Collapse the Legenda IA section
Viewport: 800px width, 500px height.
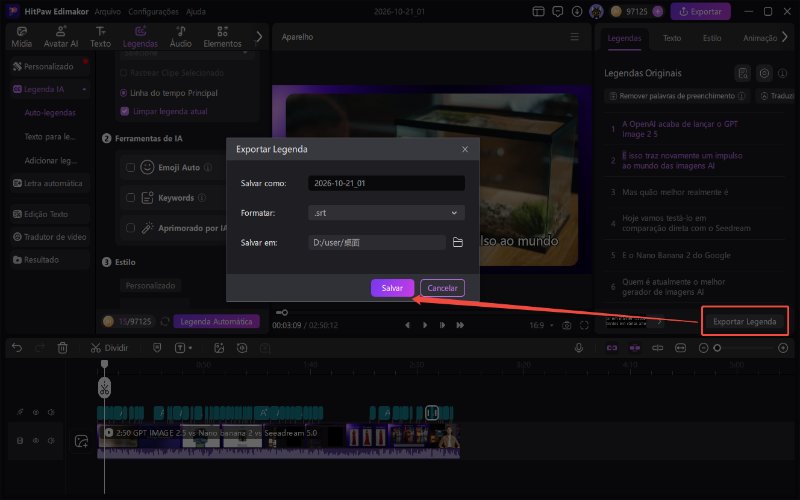tap(84, 89)
